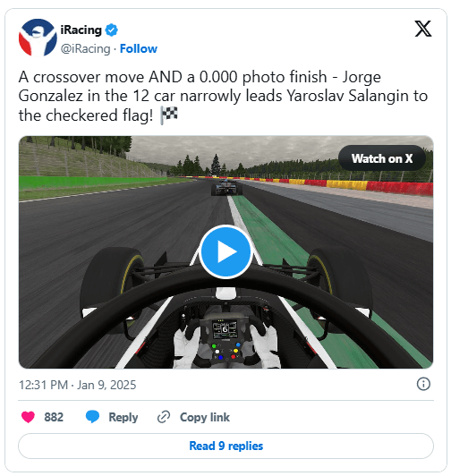The height and width of the screenshot is (476, 451).
Task: Like the post with the heart icon
Action: [x=28, y=417]
